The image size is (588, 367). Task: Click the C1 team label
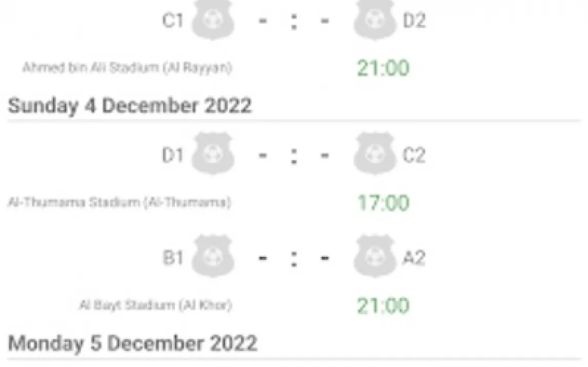click(x=172, y=21)
